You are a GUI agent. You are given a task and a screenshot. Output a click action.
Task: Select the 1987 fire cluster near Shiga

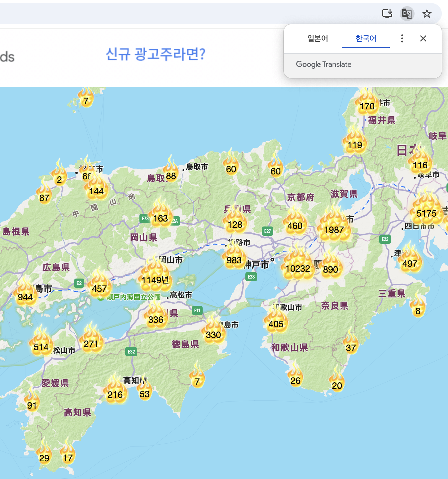(334, 230)
